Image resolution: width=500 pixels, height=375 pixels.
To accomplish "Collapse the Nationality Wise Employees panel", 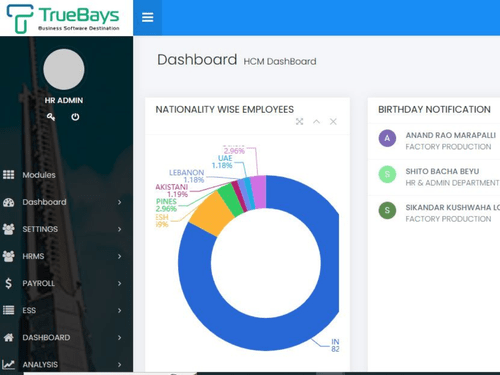I will point(316,122).
